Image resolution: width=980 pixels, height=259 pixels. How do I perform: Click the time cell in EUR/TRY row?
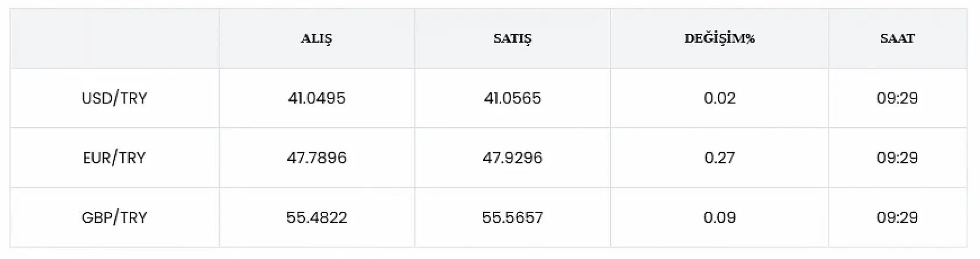click(x=897, y=157)
